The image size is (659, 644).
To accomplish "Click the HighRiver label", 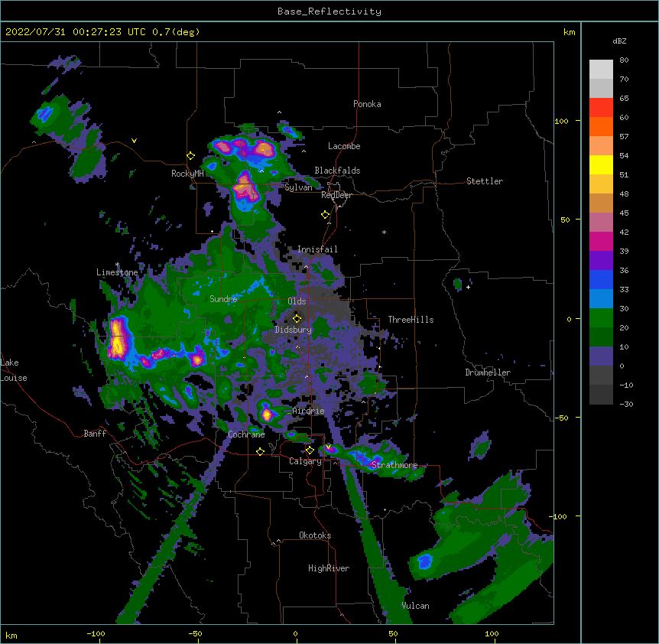I will coord(329,568).
